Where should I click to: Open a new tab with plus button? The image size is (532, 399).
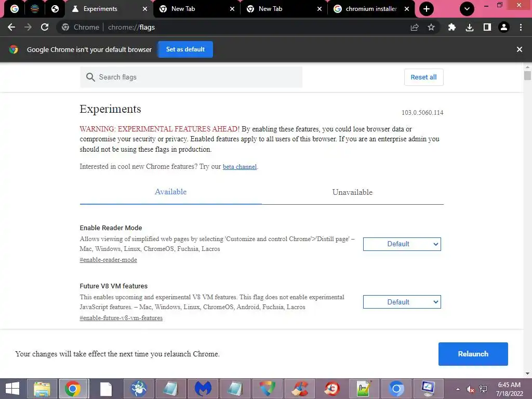coord(427,9)
